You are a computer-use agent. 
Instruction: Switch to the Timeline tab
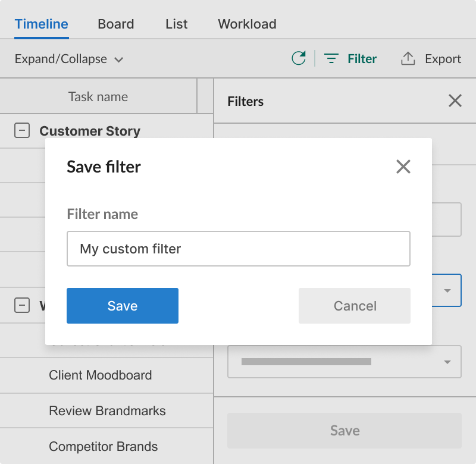tap(42, 24)
